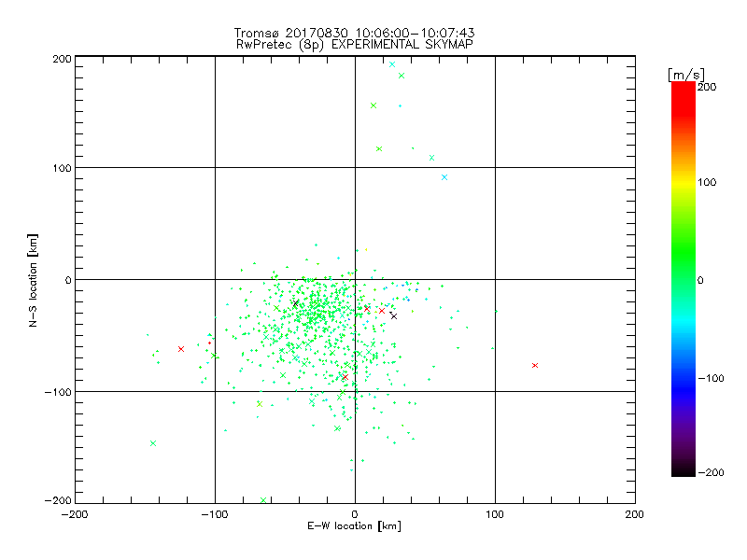Click the x-axis tick label '0'
This screenshot has height=560, width=747.
click(355, 514)
